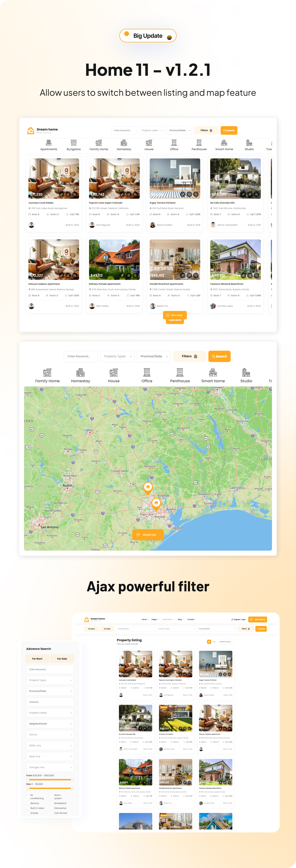Select the Homestay icon above the map
The width and height of the screenshot is (296, 868).
tap(80, 372)
